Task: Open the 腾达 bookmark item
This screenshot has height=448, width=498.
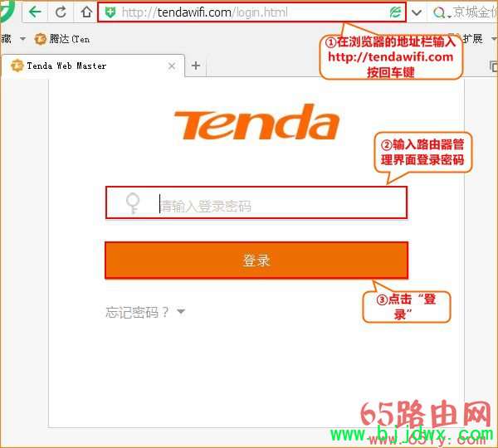Action: click(62, 39)
